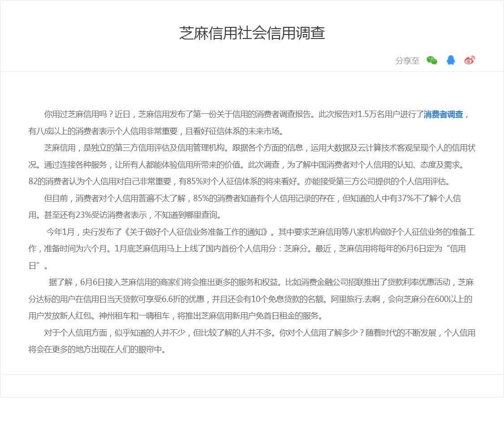Share the article to QQ
The image size is (504, 448).
pyautogui.click(x=451, y=60)
